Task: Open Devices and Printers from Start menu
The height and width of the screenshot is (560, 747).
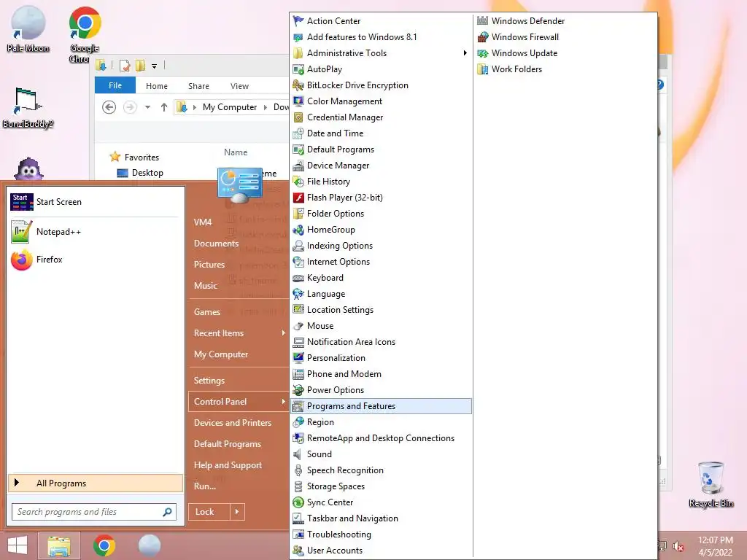Action: tap(233, 423)
